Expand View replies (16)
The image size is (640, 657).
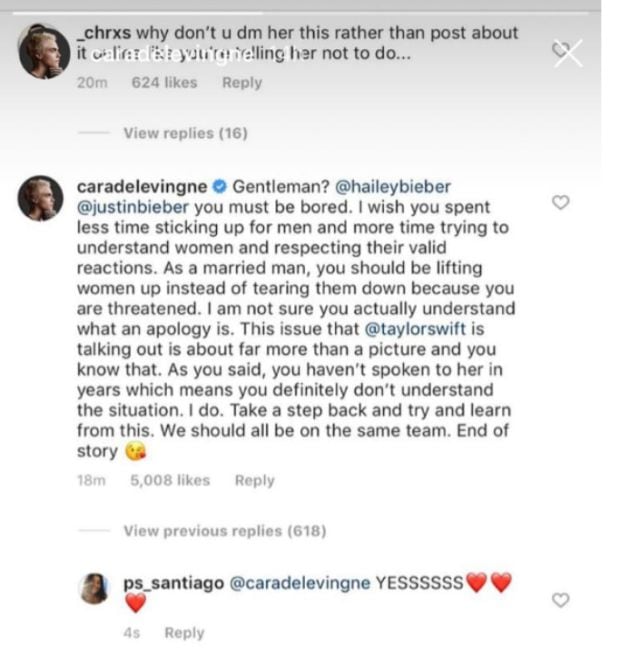pos(185,134)
